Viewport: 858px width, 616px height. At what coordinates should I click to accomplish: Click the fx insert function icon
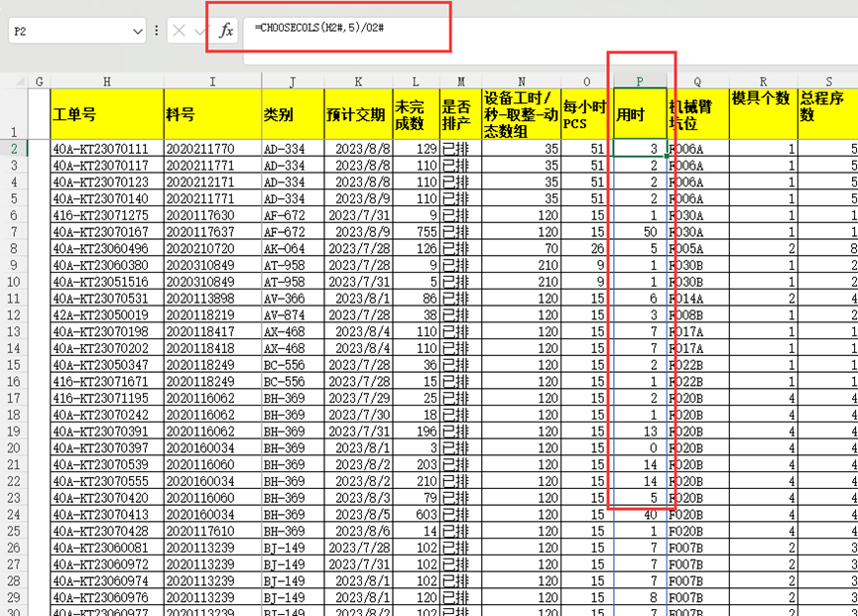pos(226,30)
